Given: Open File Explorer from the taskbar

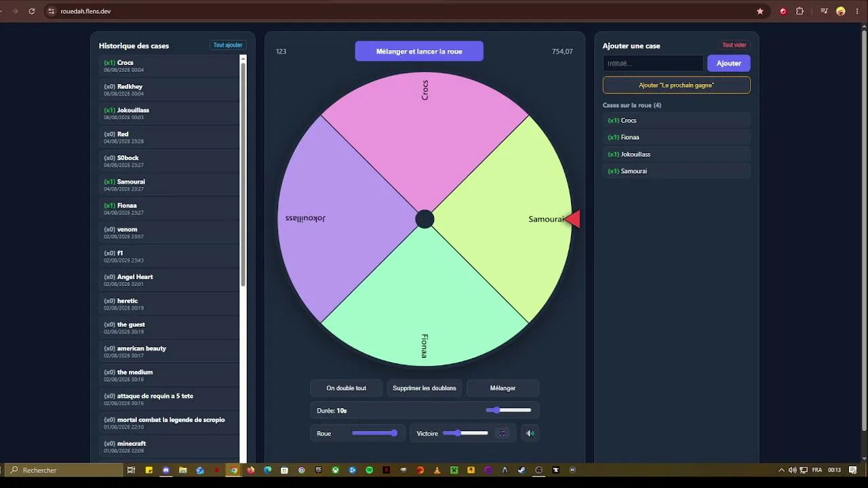Looking at the screenshot, I should pos(183,470).
